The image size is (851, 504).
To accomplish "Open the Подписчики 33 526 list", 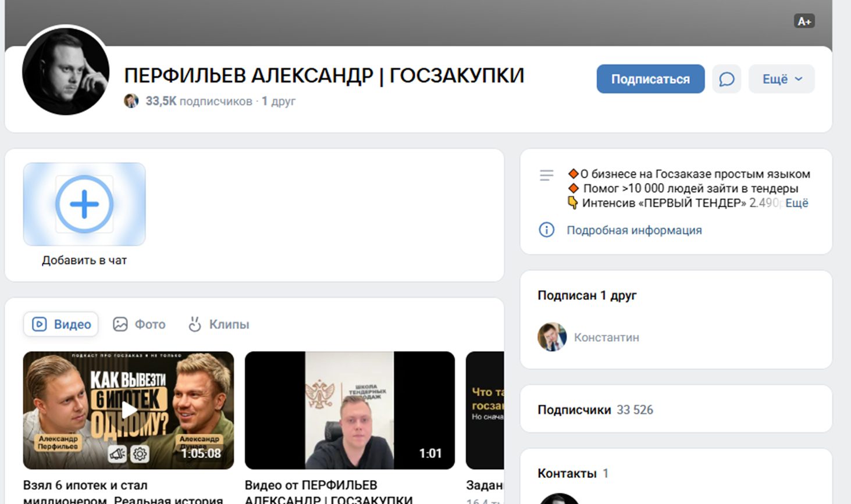I will 595,410.
